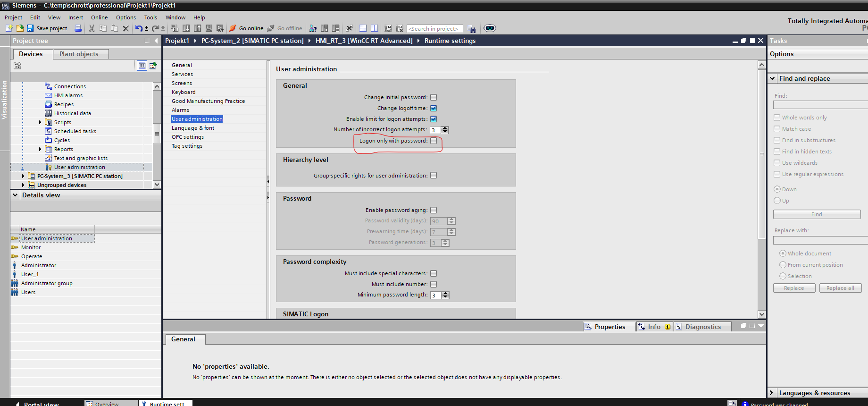The width and height of the screenshot is (868, 406).
Task: Click the Recipes icon in project tree
Action: pos(48,104)
